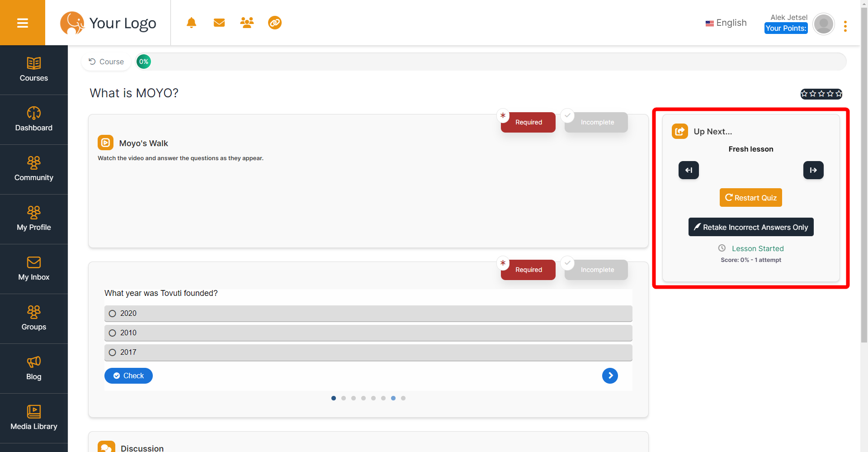Open the three-dot user options menu
The image size is (868, 452).
pyautogui.click(x=845, y=26)
